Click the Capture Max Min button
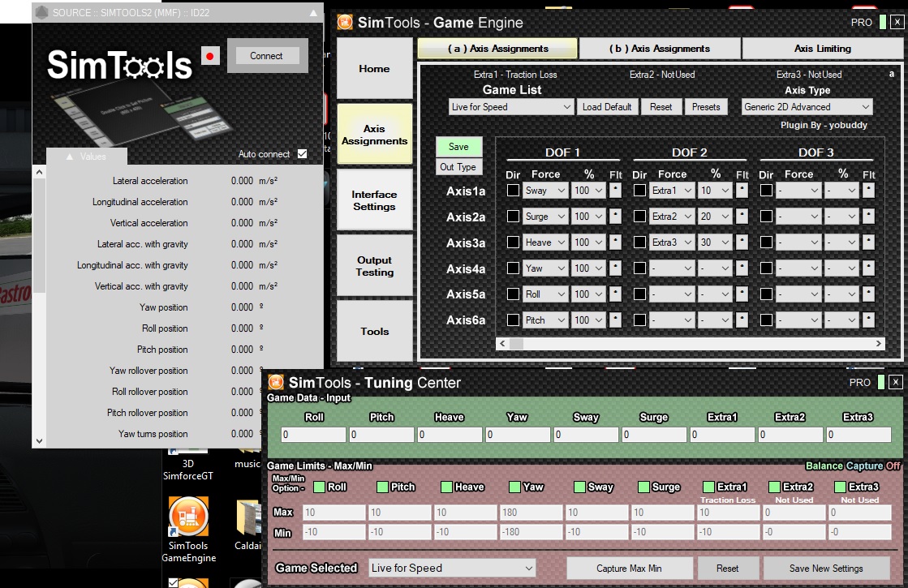The width and height of the screenshot is (908, 588). [x=629, y=569]
